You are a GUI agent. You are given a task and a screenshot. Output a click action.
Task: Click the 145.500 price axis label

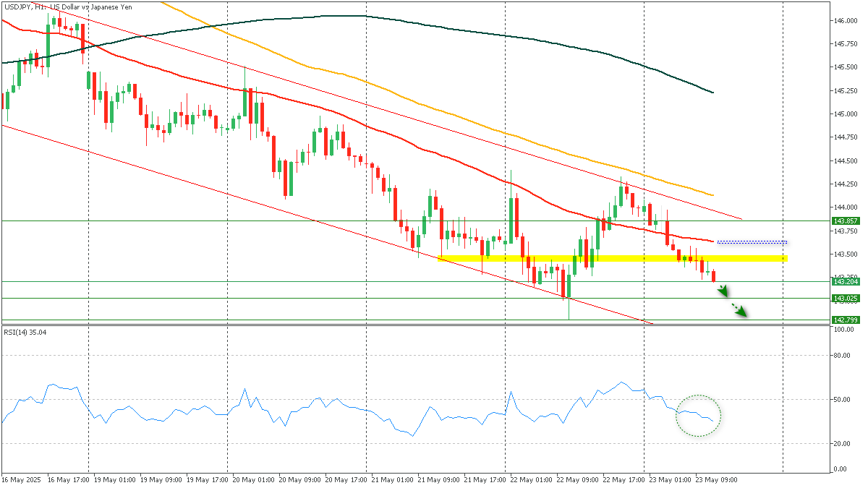coord(846,67)
